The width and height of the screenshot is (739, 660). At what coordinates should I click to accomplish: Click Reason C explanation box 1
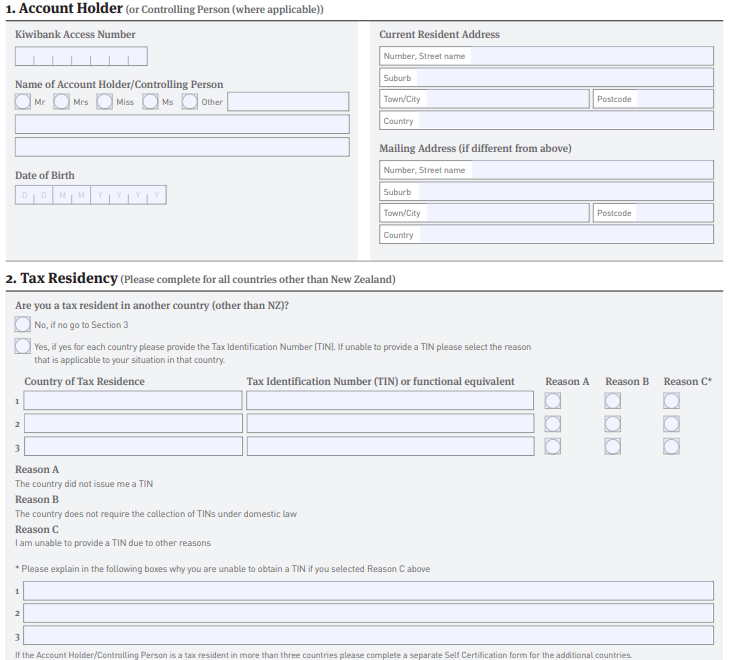(369, 591)
